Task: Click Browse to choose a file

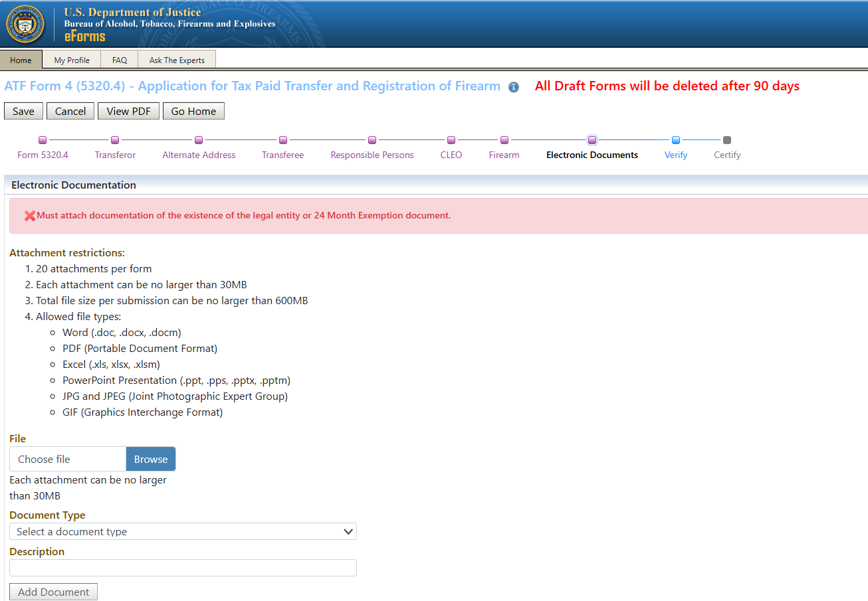Action: click(x=151, y=459)
